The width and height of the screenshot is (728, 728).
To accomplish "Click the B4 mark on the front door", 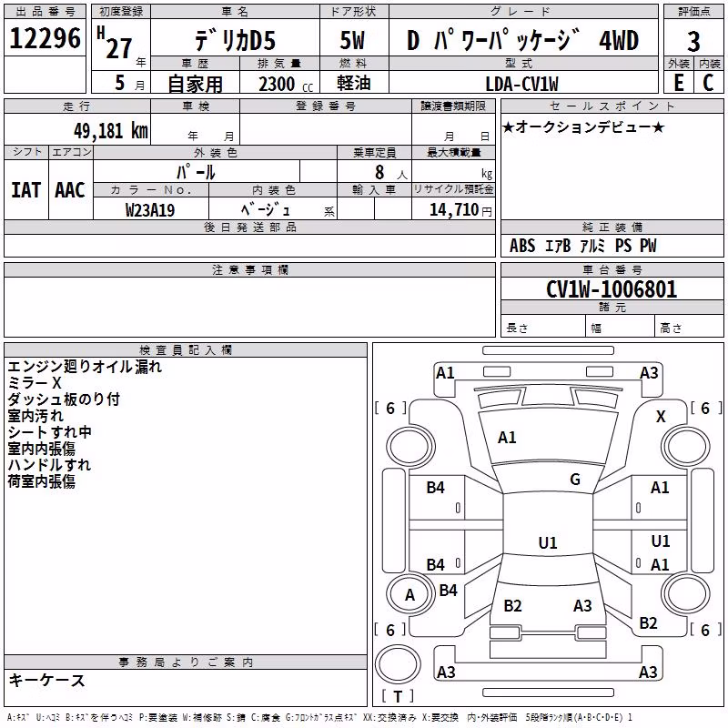I will [436, 488].
